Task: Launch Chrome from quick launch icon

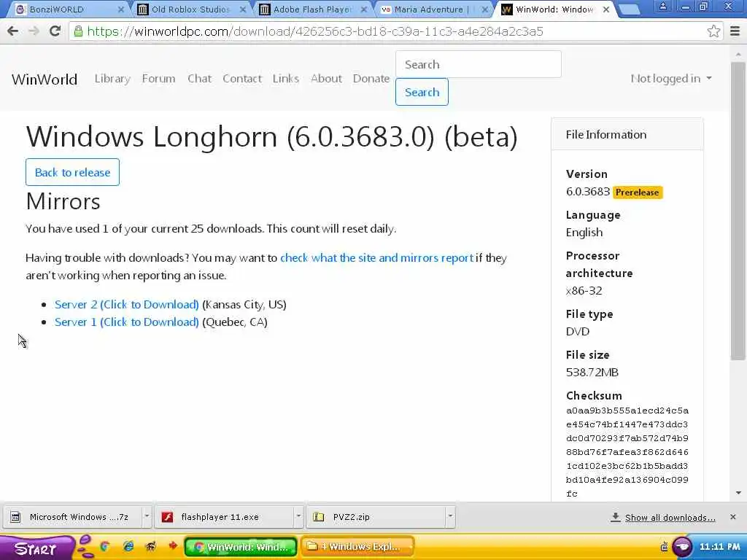Action: pos(105,547)
